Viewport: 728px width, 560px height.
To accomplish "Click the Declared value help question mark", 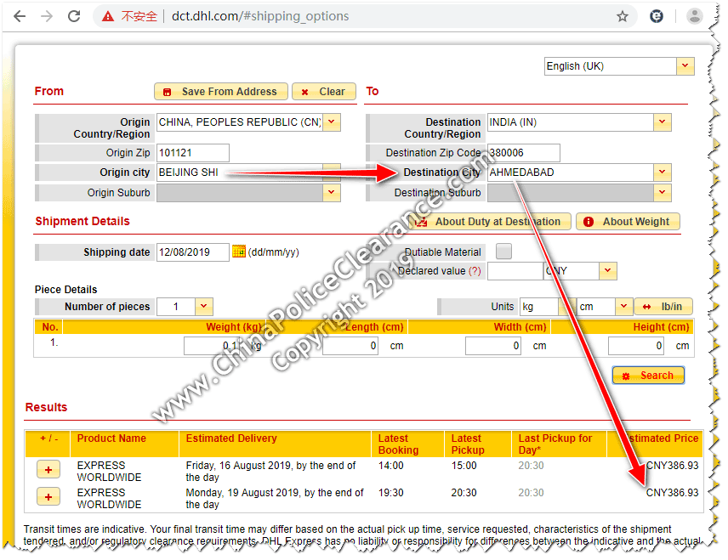I will [475, 271].
